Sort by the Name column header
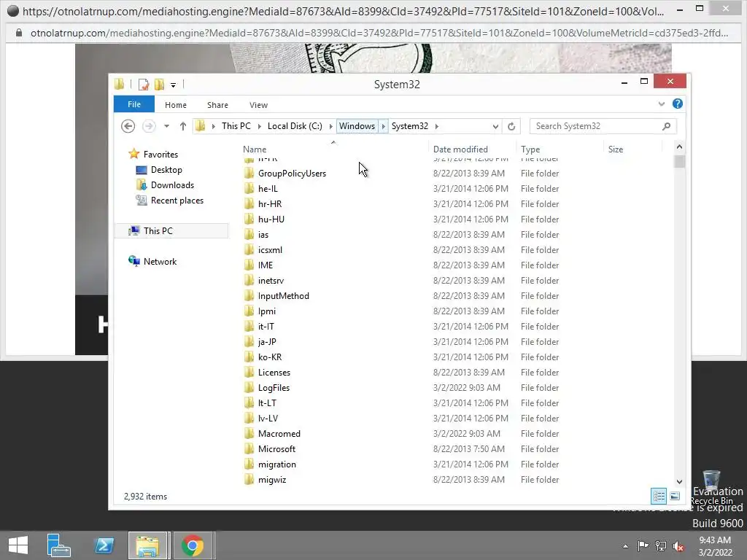This screenshot has width=747, height=560. point(335,149)
